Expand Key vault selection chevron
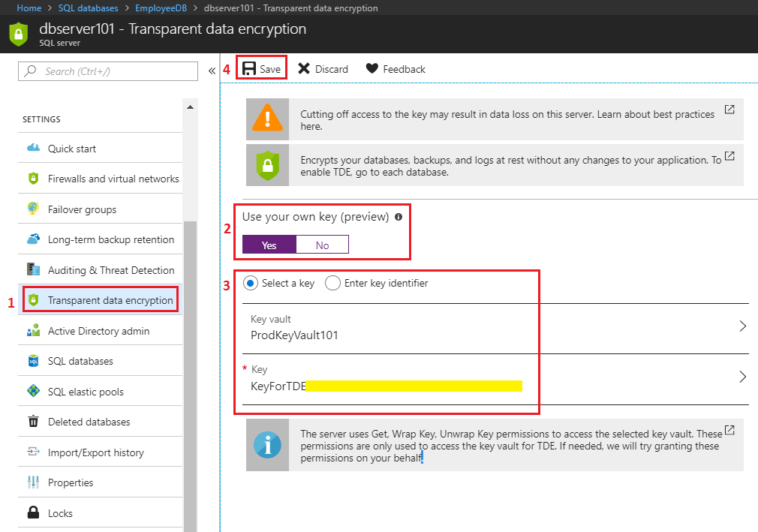The width and height of the screenshot is (758, 532). click(742, 326)
